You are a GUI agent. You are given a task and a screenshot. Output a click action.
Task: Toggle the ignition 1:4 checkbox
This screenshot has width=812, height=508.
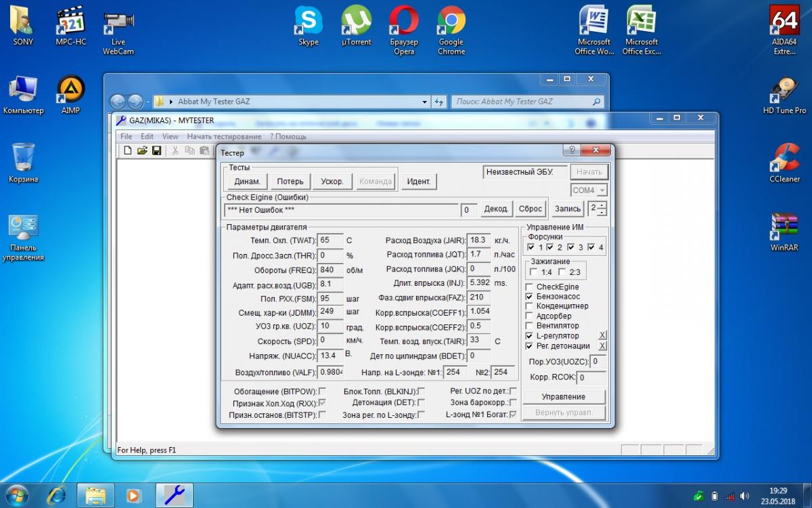[x=534, y=272]
